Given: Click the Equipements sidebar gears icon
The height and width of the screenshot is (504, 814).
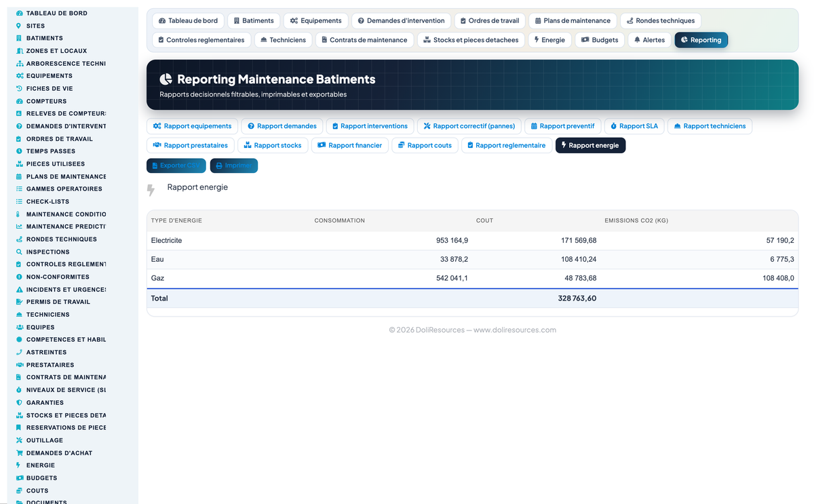Looking at the screenshot, I should pos(19,76).
